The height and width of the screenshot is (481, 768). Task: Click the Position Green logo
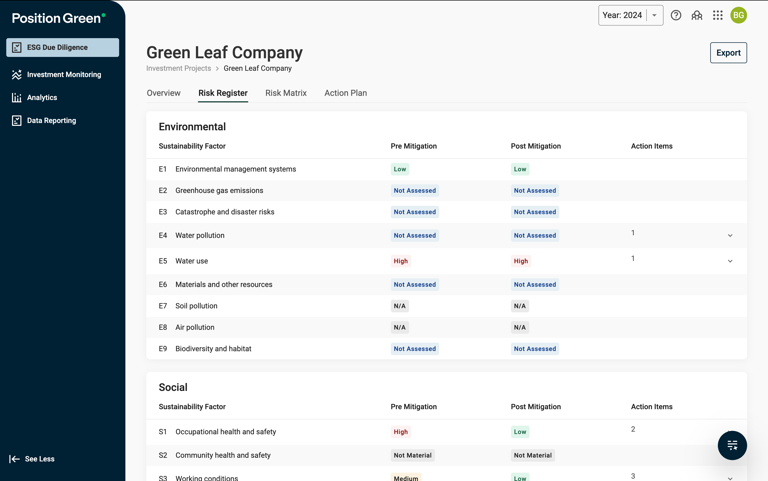point(59,18)
